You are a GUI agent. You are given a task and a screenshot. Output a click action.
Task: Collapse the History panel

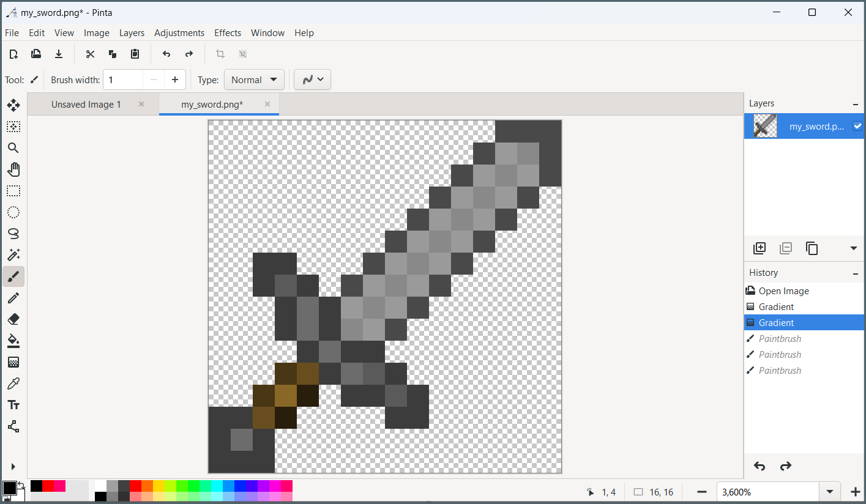click(856, 273)
